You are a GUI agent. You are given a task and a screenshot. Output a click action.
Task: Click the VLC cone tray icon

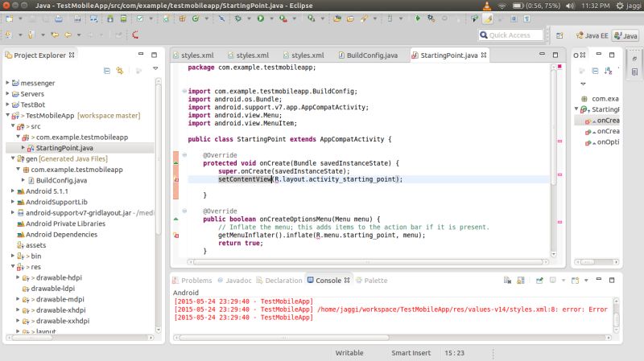(x=487, y=6)
